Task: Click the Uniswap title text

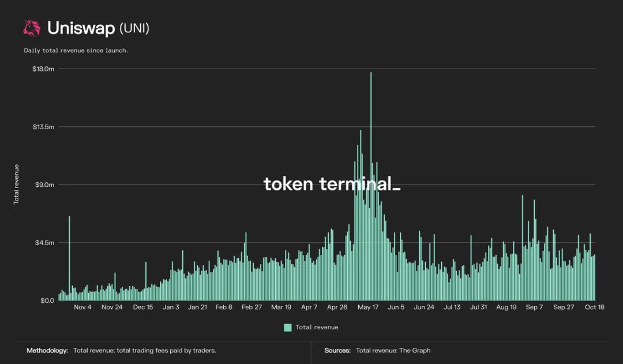Action: (x=81, y=28)
